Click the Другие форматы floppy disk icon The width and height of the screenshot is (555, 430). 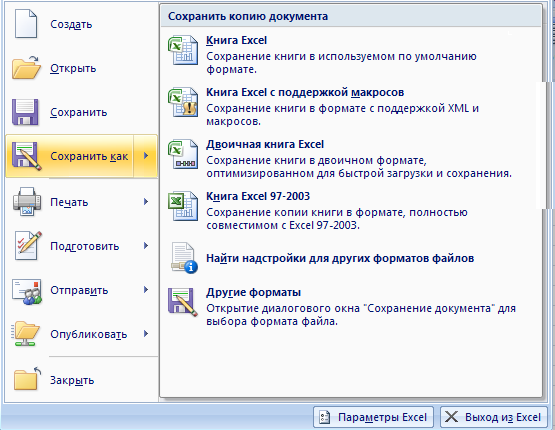tap(183, 302)
